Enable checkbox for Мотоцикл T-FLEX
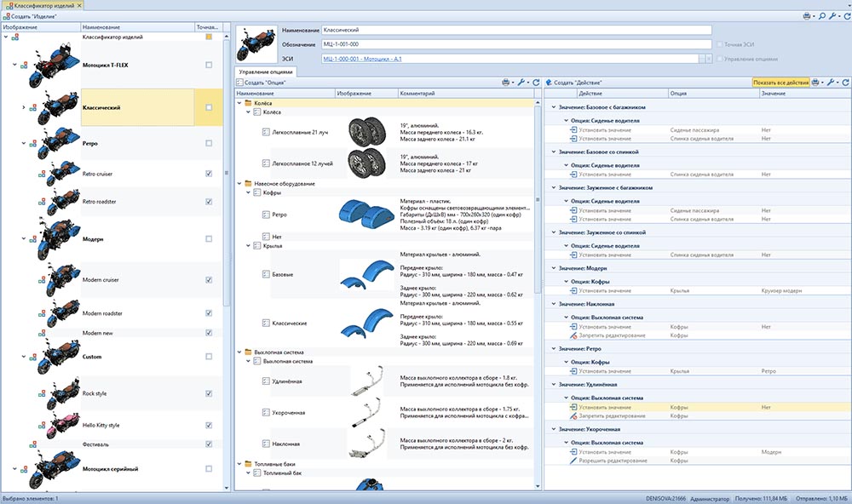 209,65
